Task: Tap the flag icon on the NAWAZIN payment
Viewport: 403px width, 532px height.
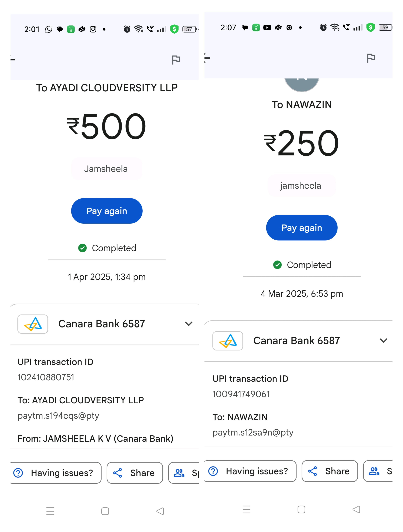Action: pos(371,58)
